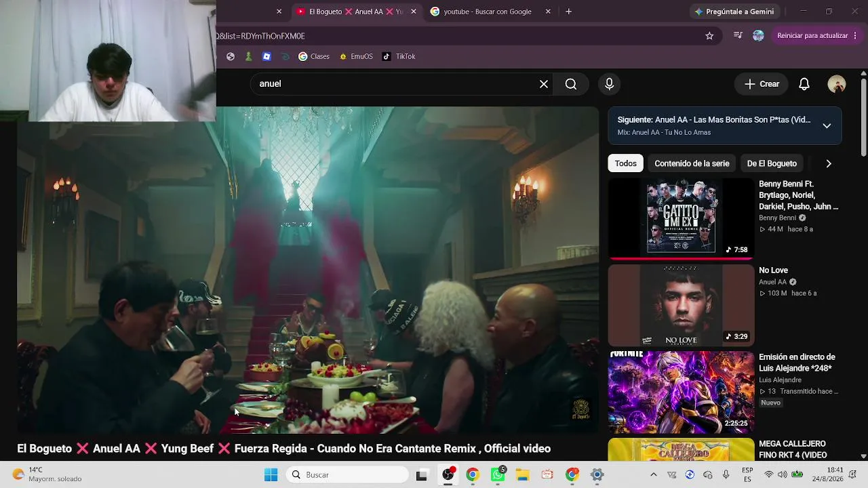This screenshot has width=868, height=488.
Task: Open the globe bookmark icon
Action: (231, 56)
